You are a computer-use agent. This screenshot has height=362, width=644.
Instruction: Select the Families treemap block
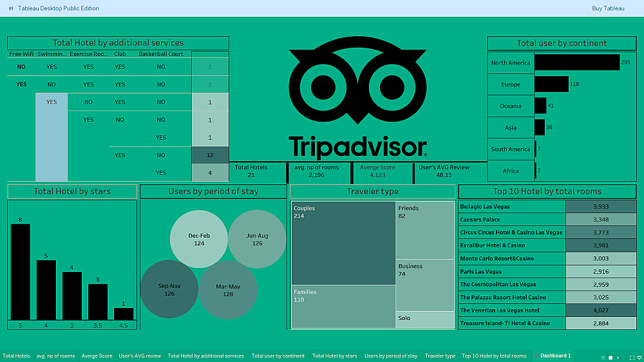[343, 307]
